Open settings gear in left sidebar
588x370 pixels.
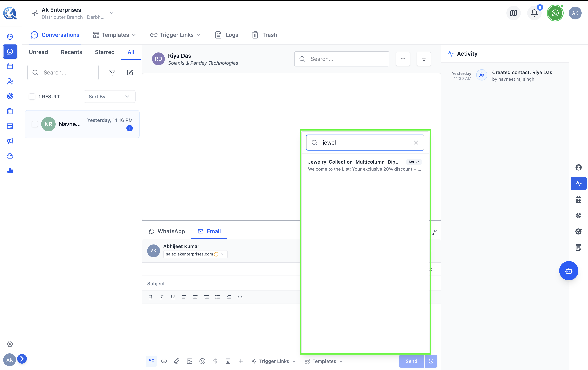(10, 344)
